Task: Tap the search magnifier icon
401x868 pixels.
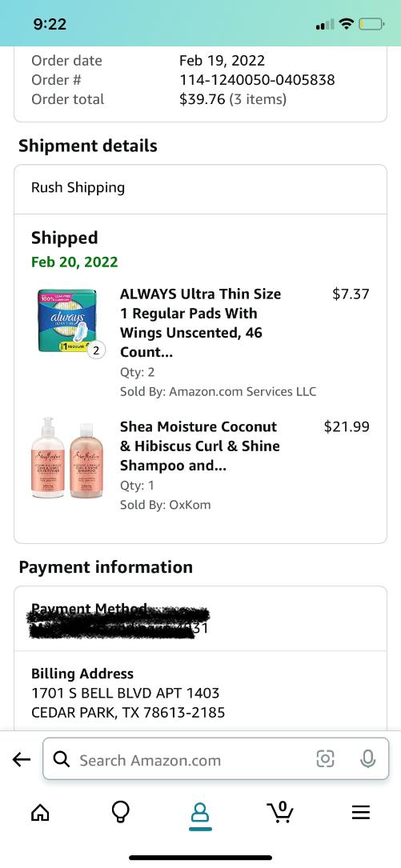Action: click(x=62, y=759)
